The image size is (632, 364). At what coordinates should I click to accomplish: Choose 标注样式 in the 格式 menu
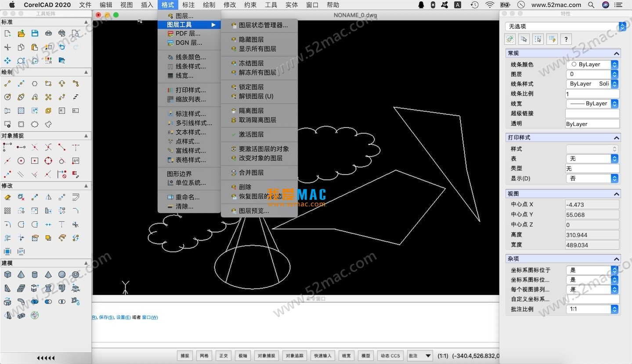tap(189, 114)
